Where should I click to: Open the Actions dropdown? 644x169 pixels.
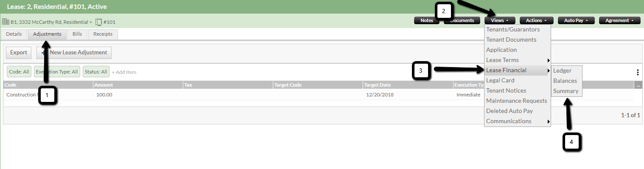click(537, 20)
